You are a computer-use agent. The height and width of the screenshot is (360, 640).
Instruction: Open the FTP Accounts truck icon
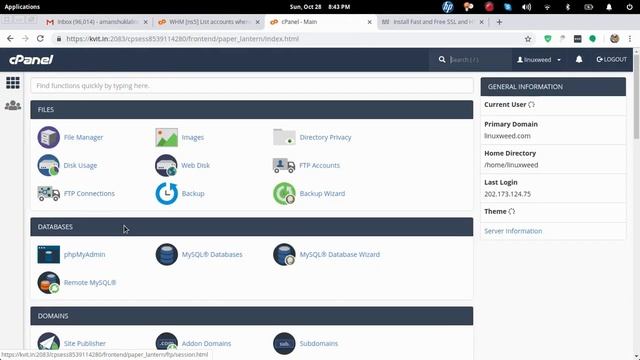pos(284,165)
